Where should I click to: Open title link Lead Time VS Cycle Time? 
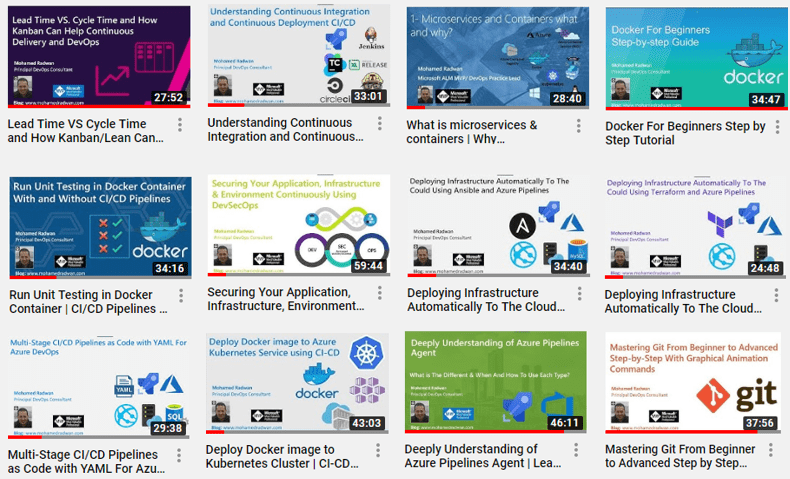86,131
